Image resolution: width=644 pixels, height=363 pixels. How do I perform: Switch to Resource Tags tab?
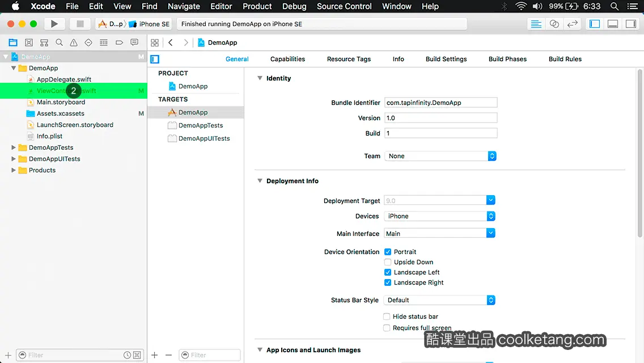pyautogui.click(x=349, y=59)
